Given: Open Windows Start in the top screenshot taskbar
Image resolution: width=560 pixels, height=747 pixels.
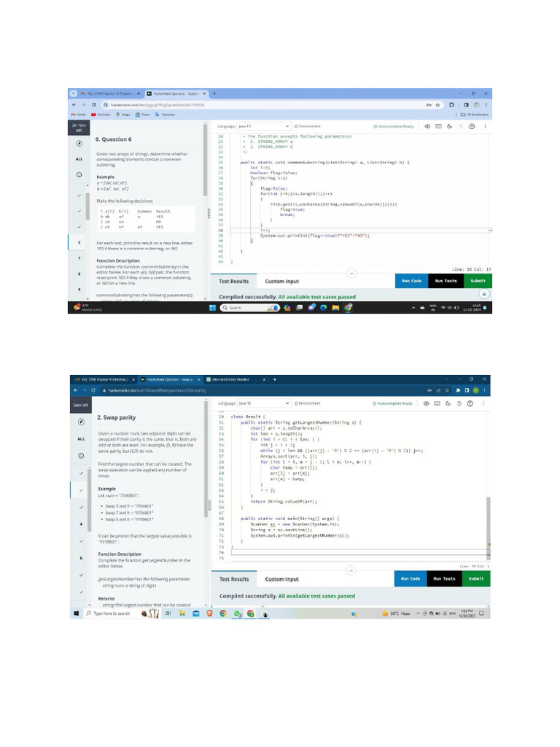Looking at the screenshot, I should coord(212,308).
